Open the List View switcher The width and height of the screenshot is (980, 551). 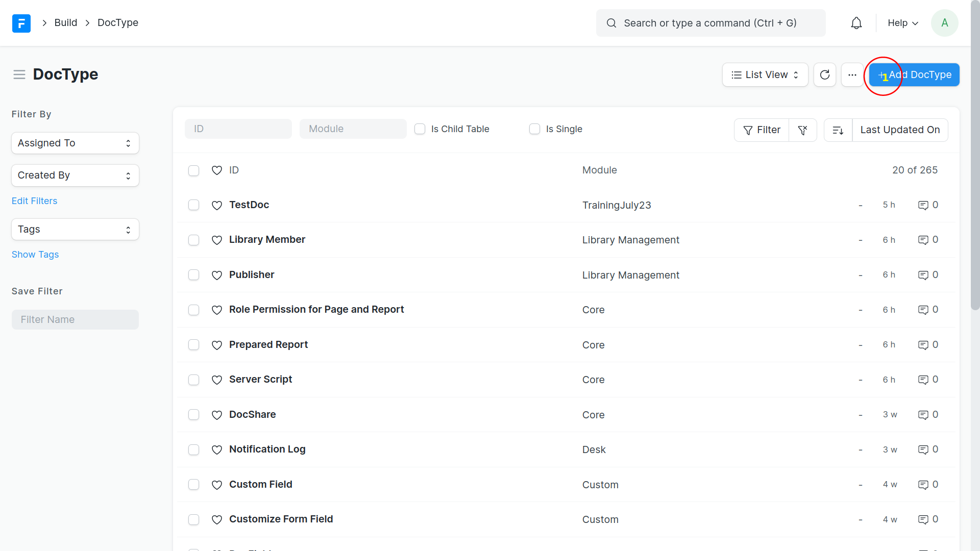(765, 75)
